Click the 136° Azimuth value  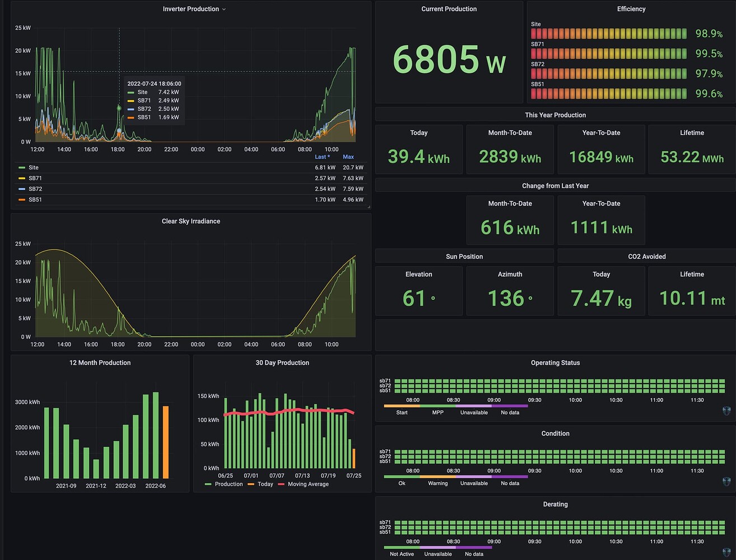510,298
